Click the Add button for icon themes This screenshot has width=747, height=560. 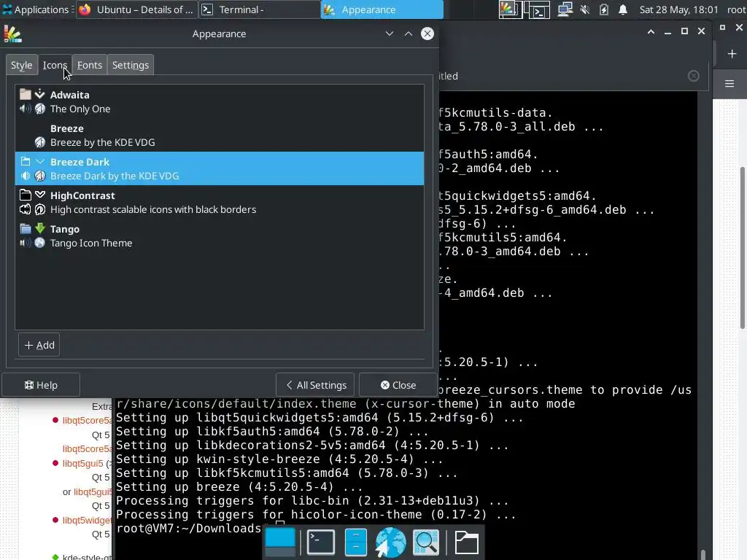click(x=39, y=345)
